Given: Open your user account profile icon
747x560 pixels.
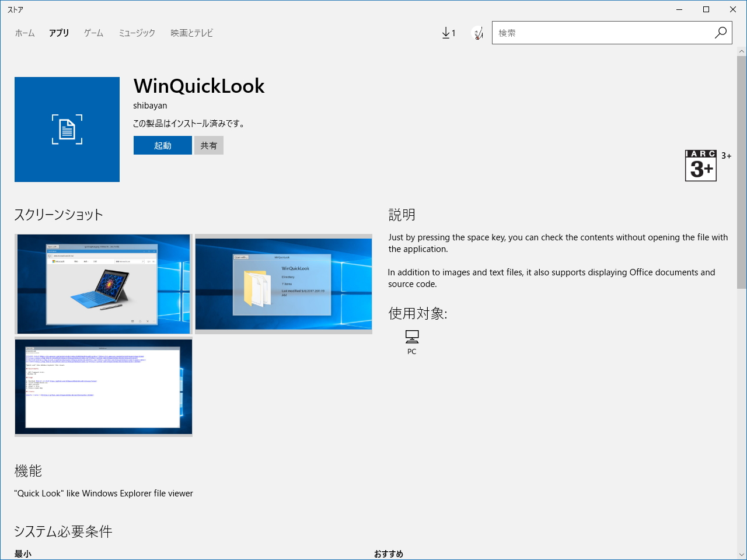Looking at the screenshot, I should point(477,33).
